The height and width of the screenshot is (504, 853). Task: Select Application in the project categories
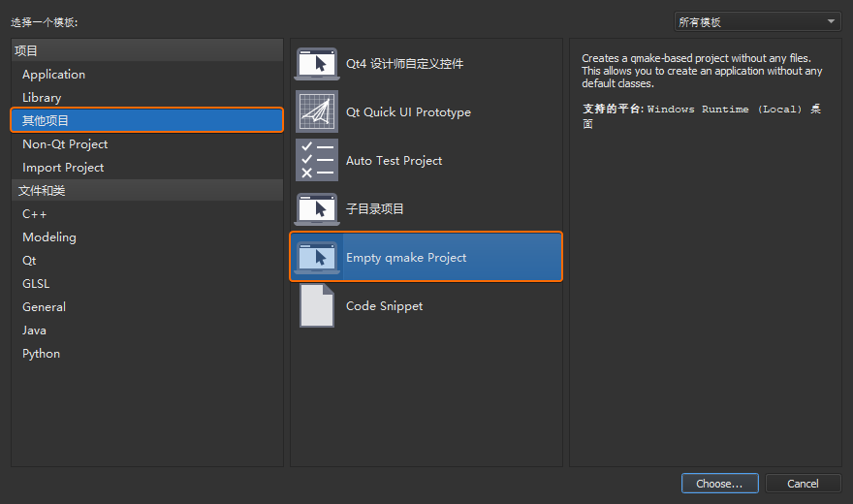(x=53, y=75)
